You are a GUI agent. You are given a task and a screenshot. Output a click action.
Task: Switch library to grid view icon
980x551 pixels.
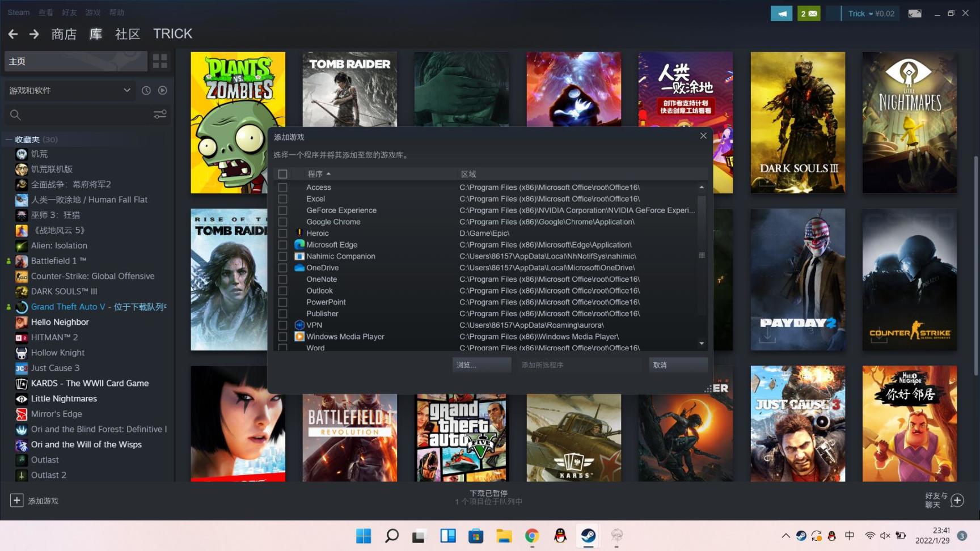160,61
